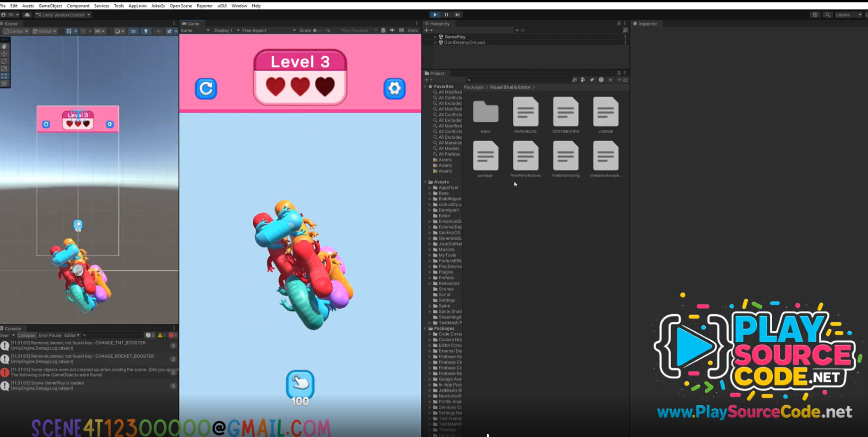Click the Hierarchy panel lock icon
Viewport: 868px width, 437px height.
pos(618,23)
